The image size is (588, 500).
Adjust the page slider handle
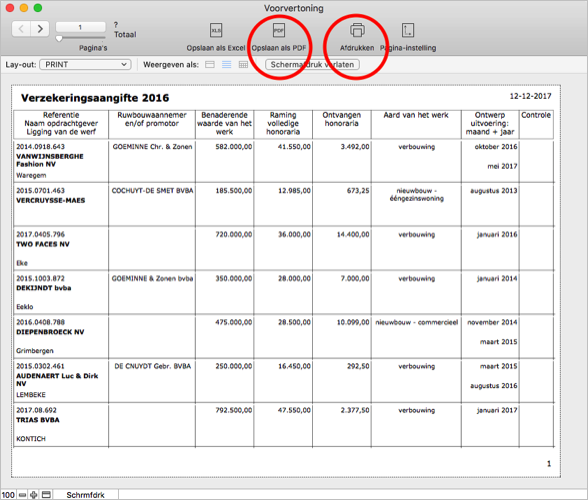click(59, 38)
